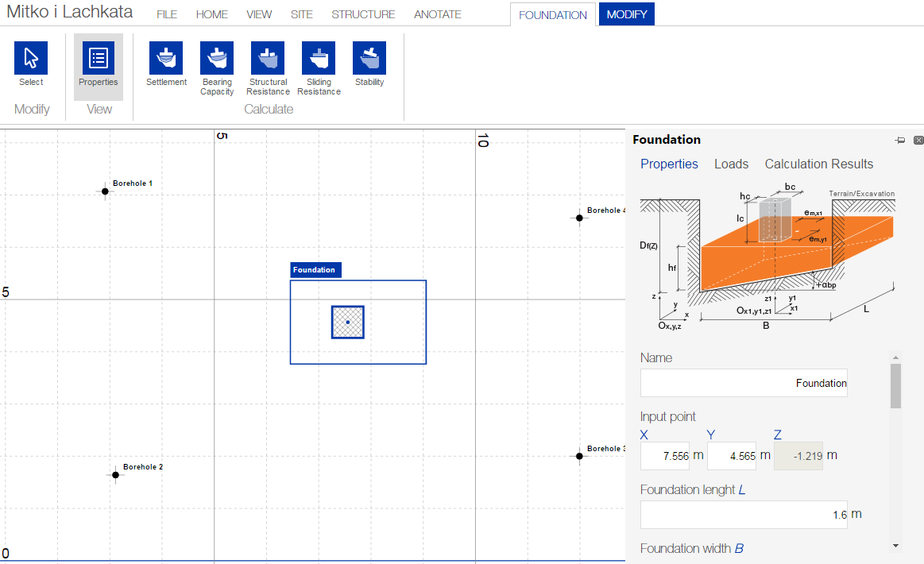Select the Borehole 1 marker
Viewport: 924px width, 564px height.
point(105,191)
